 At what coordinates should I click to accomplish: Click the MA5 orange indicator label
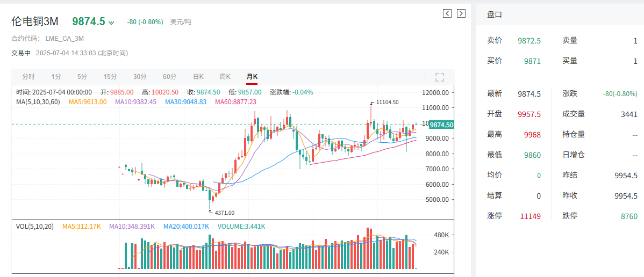[x=88, y=101]
